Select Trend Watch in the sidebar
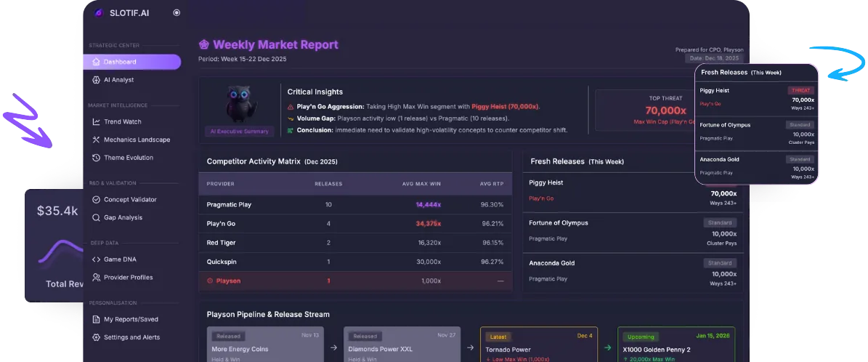The width and height of the screenshot is (868, 362). pos(122,121)
